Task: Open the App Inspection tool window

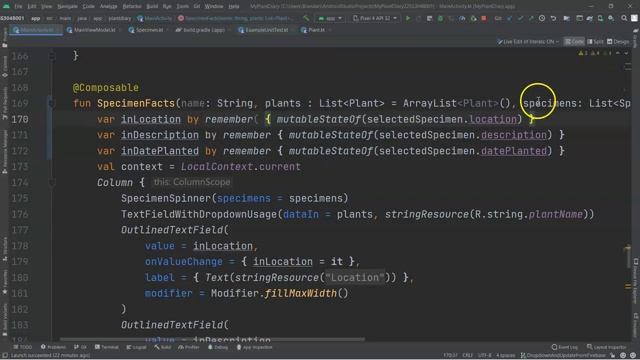Action: pos(254,347)
